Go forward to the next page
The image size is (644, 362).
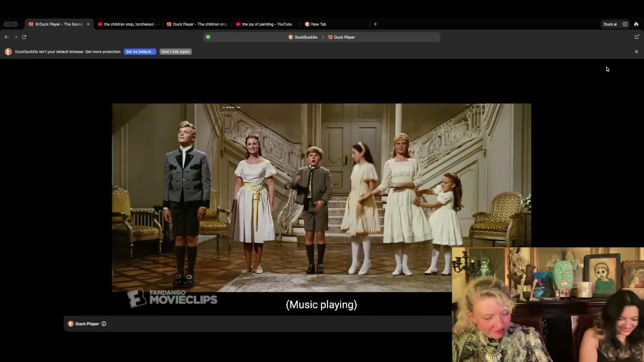click(x=16, y=37)
